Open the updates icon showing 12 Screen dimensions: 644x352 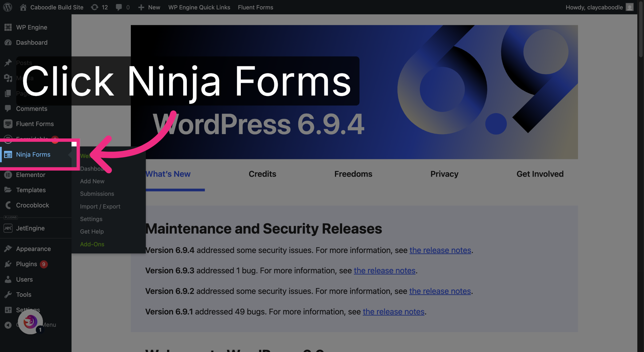point(95,7)
